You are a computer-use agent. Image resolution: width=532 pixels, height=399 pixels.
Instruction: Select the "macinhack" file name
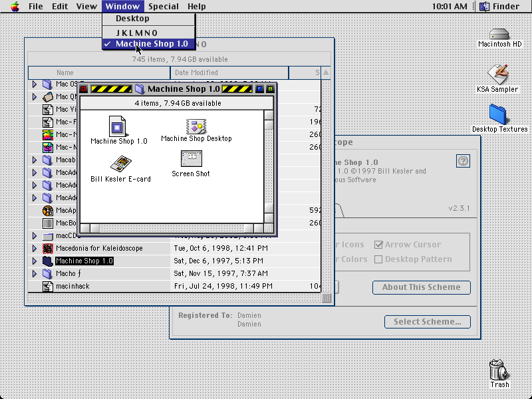[72, 287]
